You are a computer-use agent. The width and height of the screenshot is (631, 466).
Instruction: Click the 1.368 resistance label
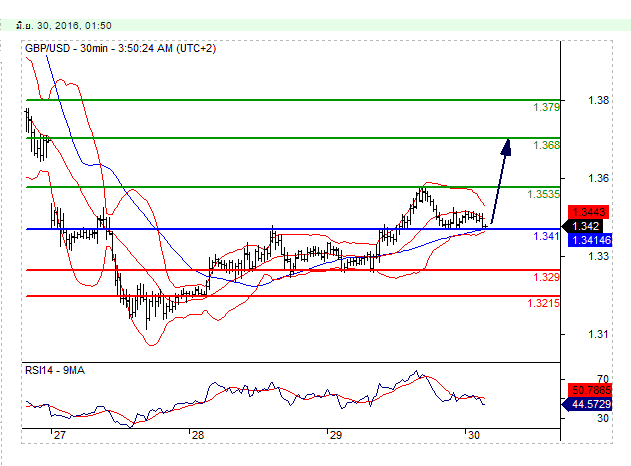point(546,145)
